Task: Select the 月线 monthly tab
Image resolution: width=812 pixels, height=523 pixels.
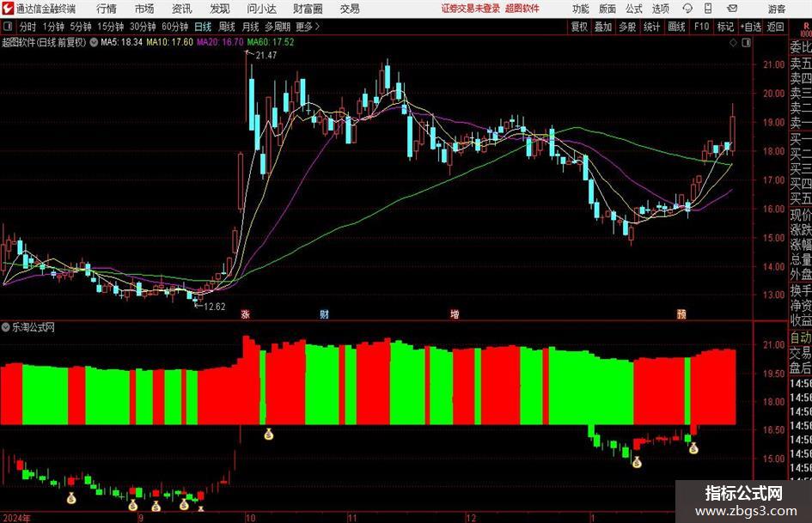Action: point(251,27)
